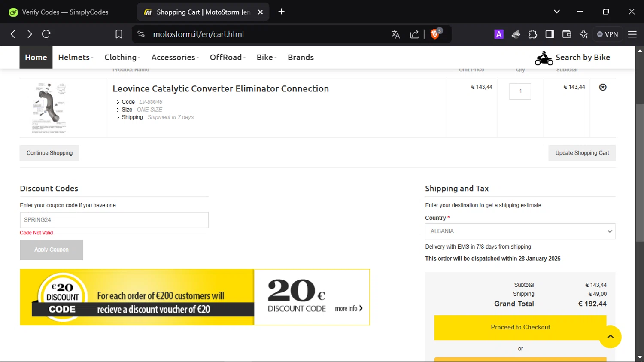Go forward to next page
This screenshot has width=644, height=362.
[x=29, y=34]
